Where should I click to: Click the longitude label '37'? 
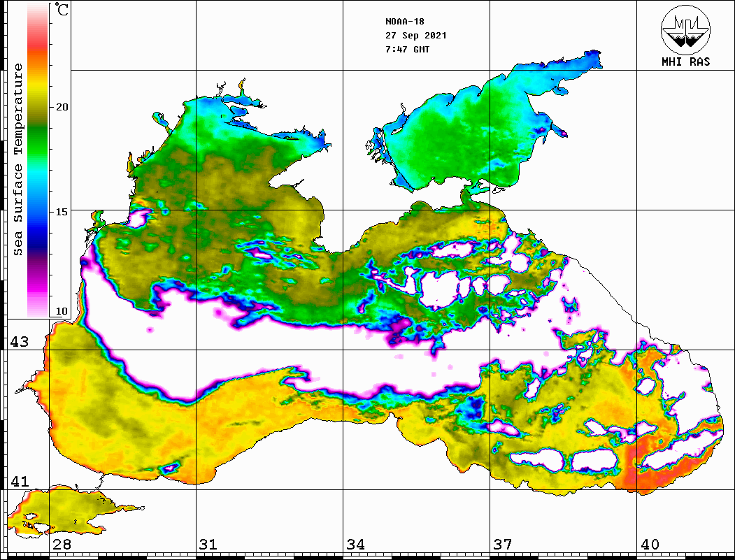[503, 545]
